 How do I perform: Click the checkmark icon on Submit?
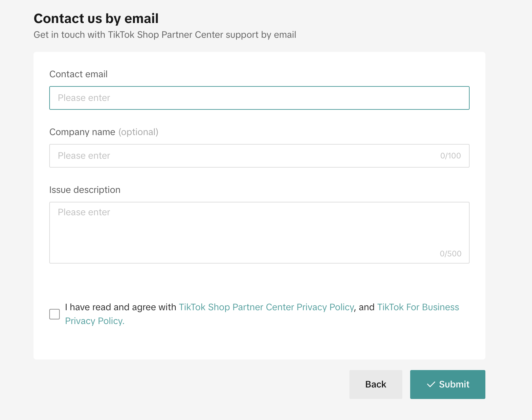click(431, 385)
